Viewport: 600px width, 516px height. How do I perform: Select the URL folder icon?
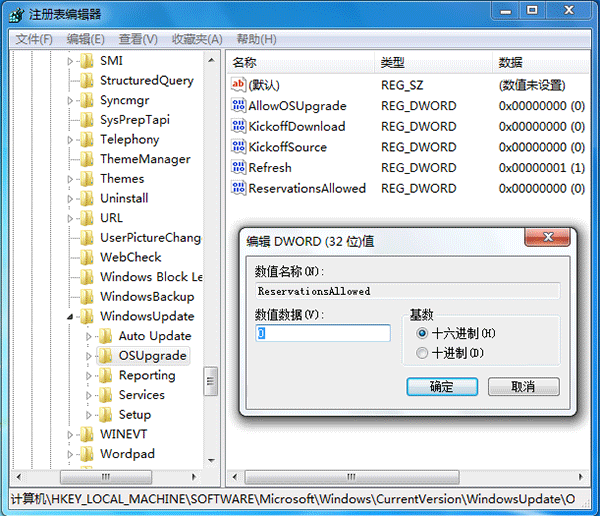pos(87,218)
